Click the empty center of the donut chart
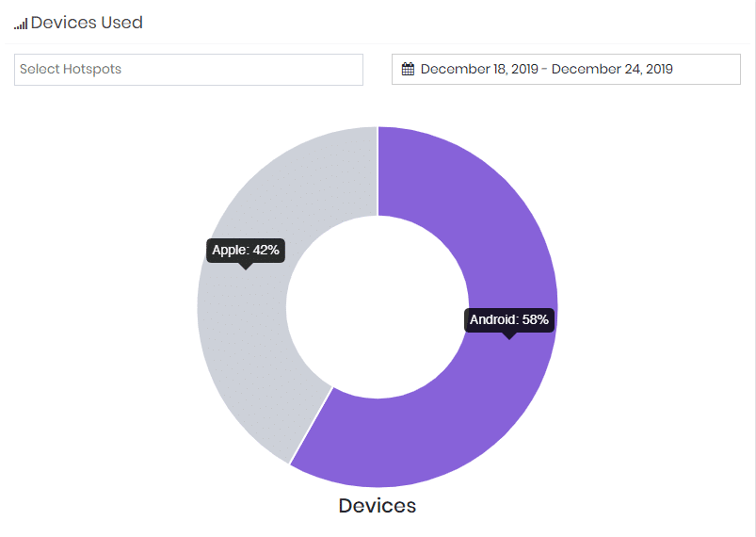 (x=377, y=307)
